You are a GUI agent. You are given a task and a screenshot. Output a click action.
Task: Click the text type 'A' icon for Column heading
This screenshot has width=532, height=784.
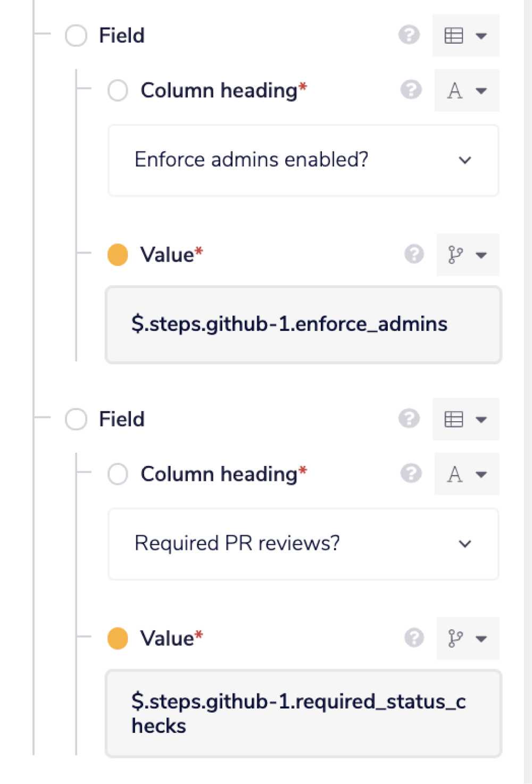[x=455, y=91]
